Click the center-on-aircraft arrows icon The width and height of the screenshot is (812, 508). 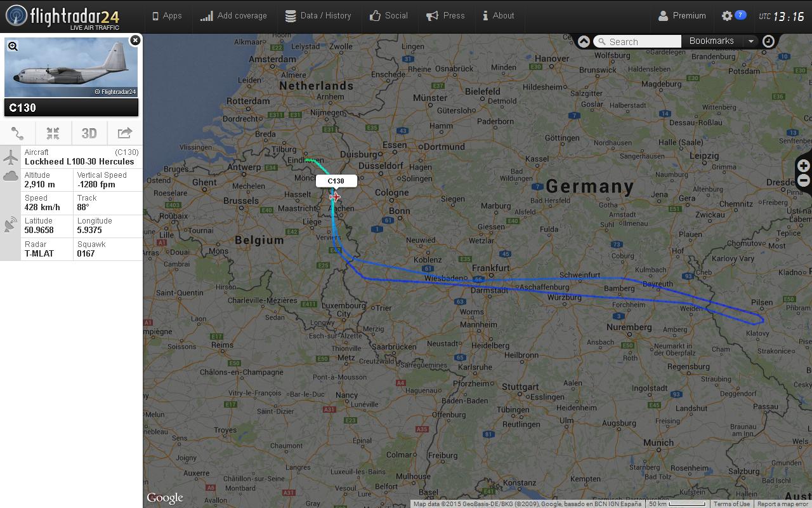53,133
